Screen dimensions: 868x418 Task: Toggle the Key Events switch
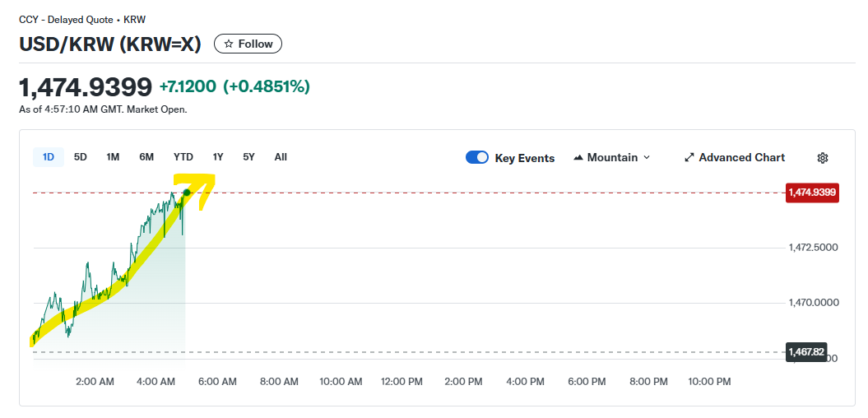click(x=477, y=158)
